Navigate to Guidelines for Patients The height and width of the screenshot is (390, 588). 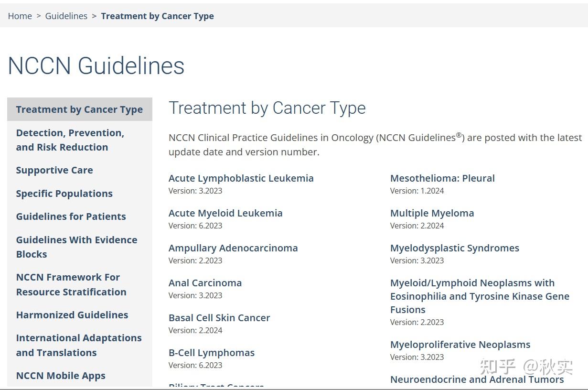[71, 217]
